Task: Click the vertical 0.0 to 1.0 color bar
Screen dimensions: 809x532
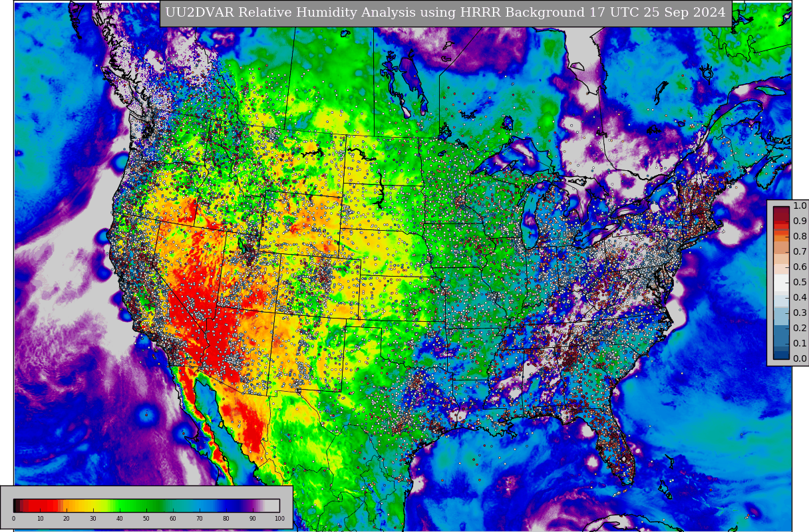Action: pos(781,283)
